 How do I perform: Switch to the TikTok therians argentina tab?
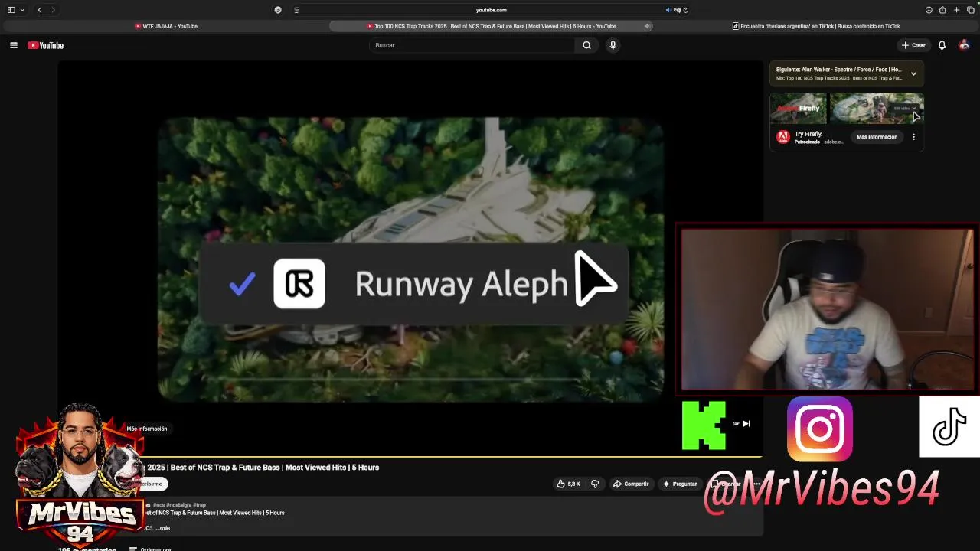click(816, 26)
